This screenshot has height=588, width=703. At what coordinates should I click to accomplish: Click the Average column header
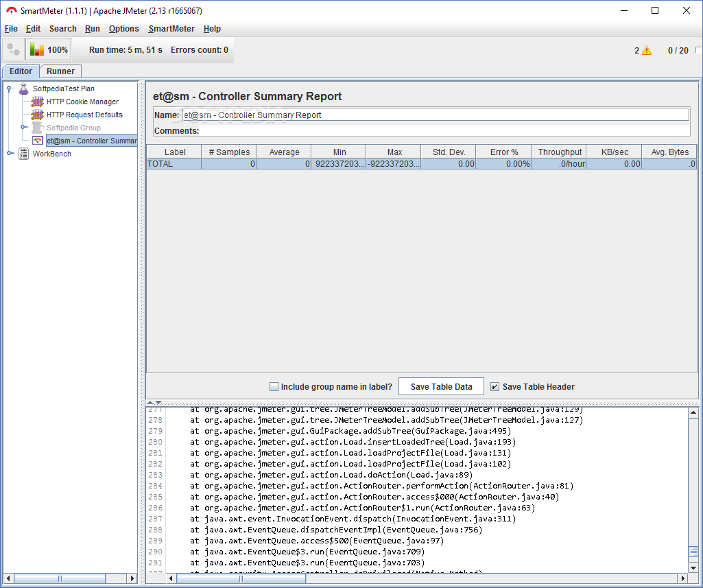point(284,152)
